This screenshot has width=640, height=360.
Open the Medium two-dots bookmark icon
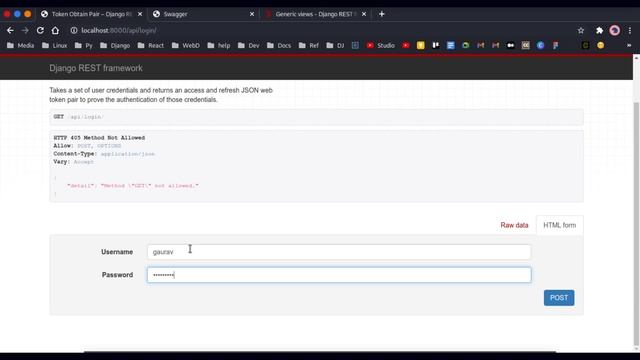(511, 45)
